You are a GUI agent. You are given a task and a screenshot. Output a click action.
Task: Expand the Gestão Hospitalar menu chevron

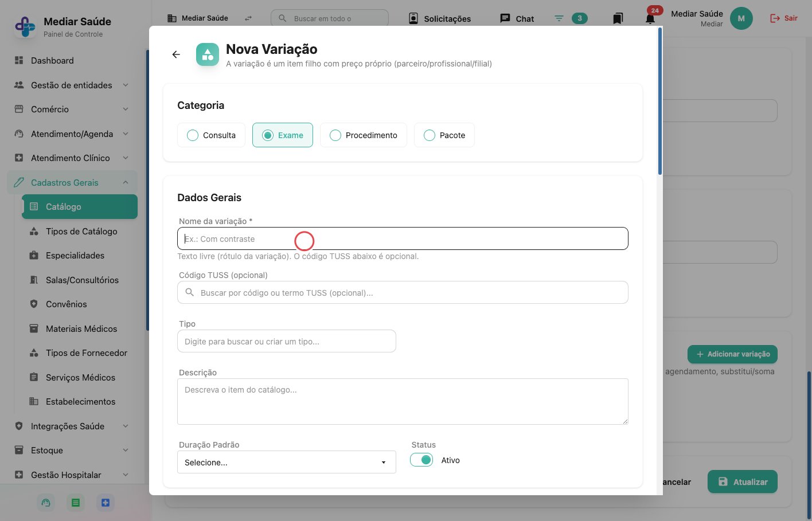(x=126, y=475)
